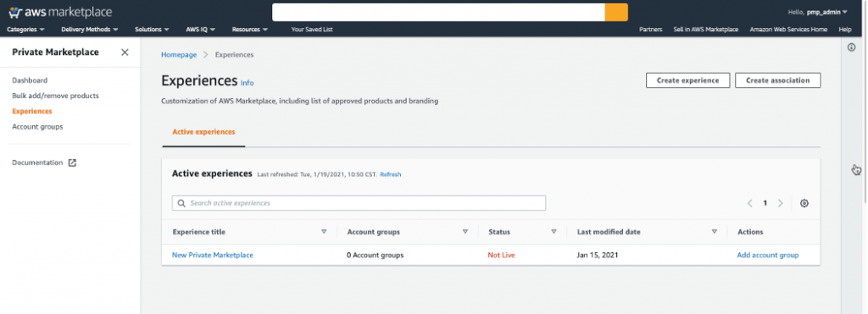Open Account groups in sidebar
Image resolution: width=868 pixels, height=314 pixels.
pos(37,127)
